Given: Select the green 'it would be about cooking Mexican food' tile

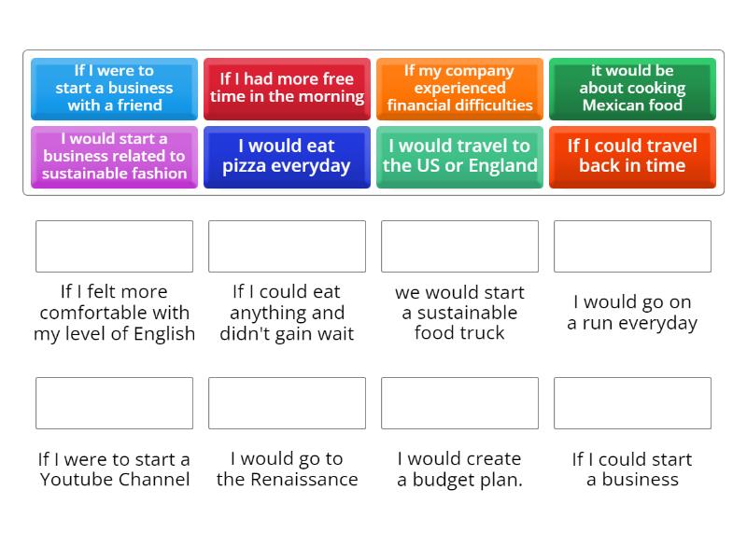Looking at the screenshot, I should pyautogui.click(x=632, y=89).
